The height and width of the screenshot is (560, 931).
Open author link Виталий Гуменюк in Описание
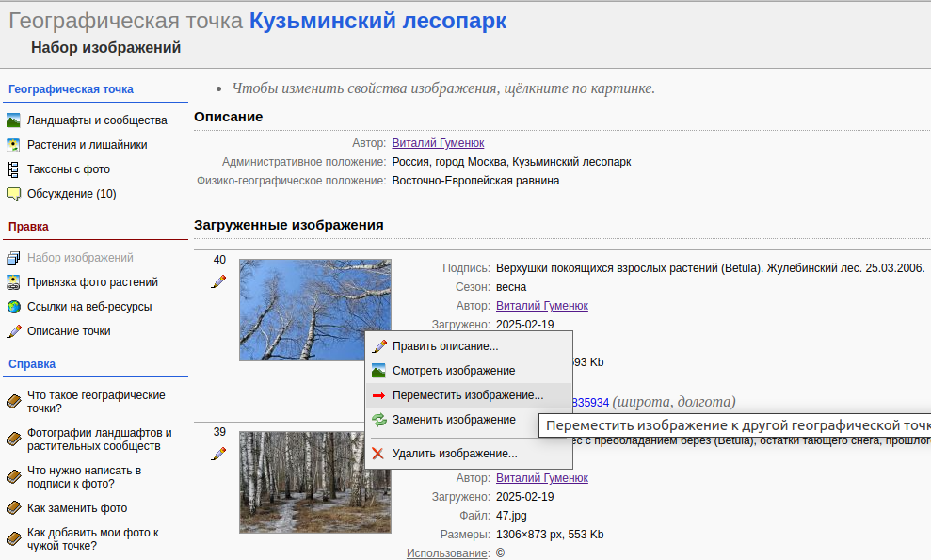pos(438,143)
